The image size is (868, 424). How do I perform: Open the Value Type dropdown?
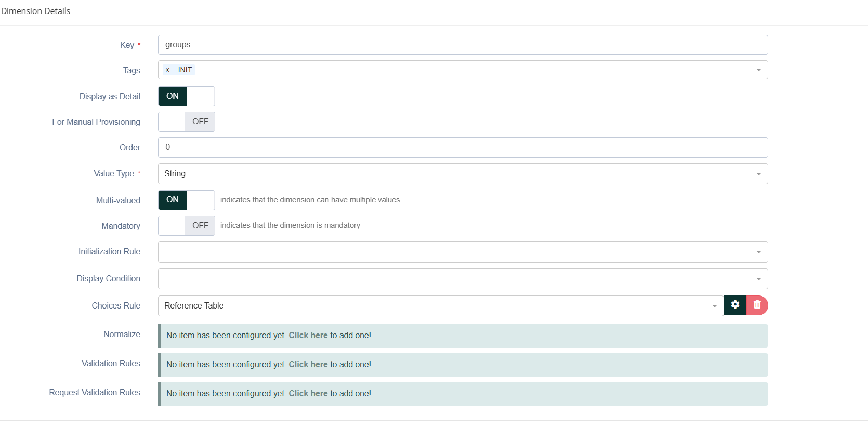[x=463, y=174]
